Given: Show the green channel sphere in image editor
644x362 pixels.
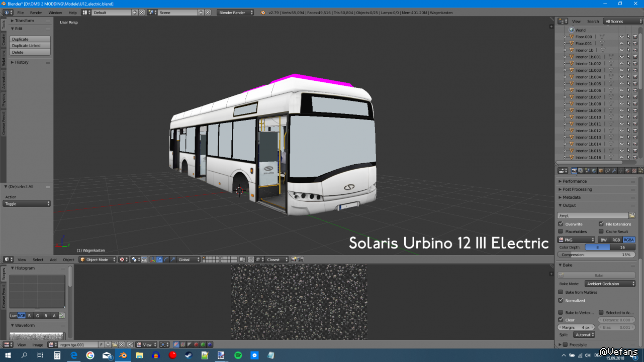Looking at the screenshot, I should (203, 345).
